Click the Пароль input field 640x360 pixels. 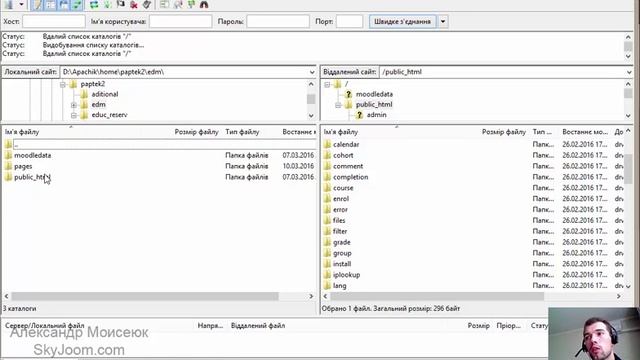click(278, 21)
